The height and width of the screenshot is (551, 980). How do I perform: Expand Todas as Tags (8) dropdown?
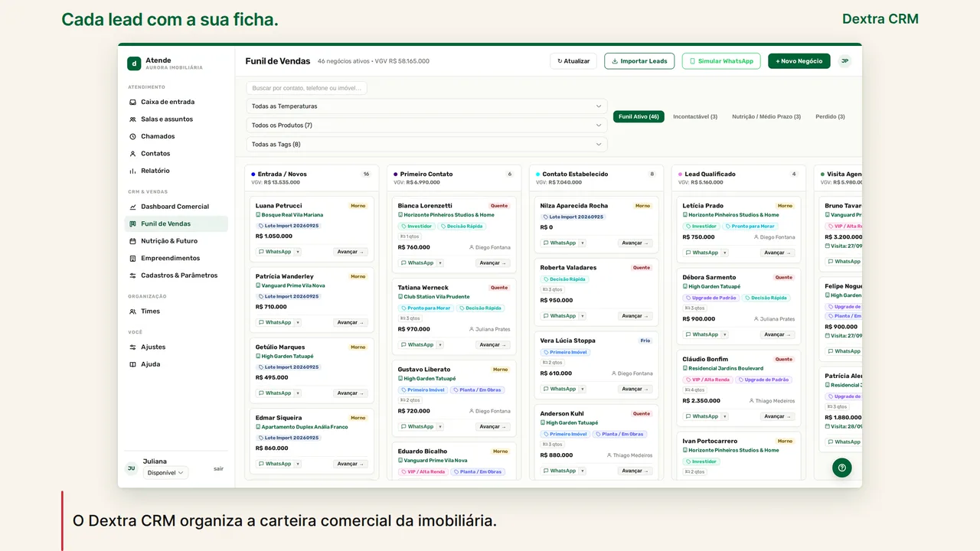(427, 144)
